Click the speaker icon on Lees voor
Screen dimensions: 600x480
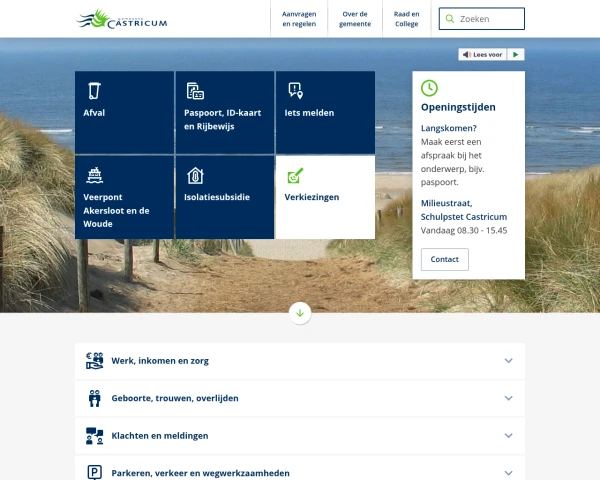pyautogui.click(x=466, y=54)
